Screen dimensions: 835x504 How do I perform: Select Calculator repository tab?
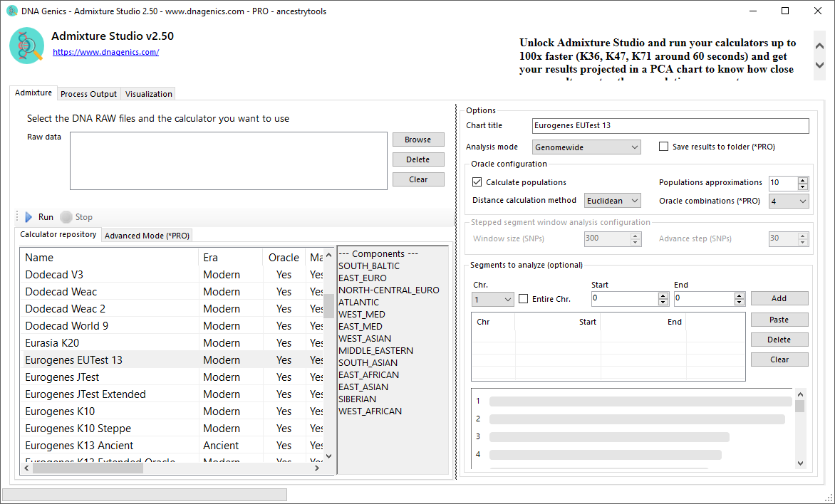click(58, 234)
